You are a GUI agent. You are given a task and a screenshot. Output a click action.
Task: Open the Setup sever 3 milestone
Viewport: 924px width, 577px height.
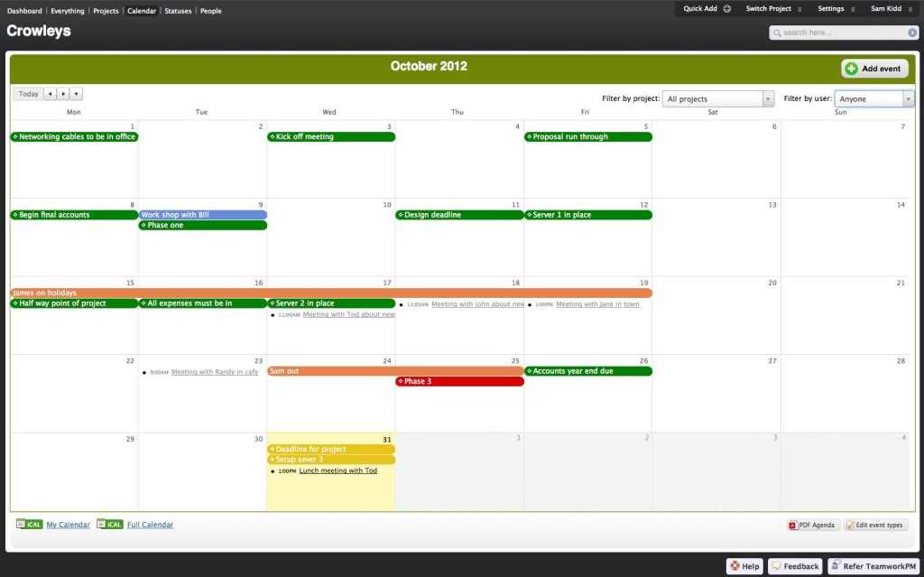click(x=331, y=460)
